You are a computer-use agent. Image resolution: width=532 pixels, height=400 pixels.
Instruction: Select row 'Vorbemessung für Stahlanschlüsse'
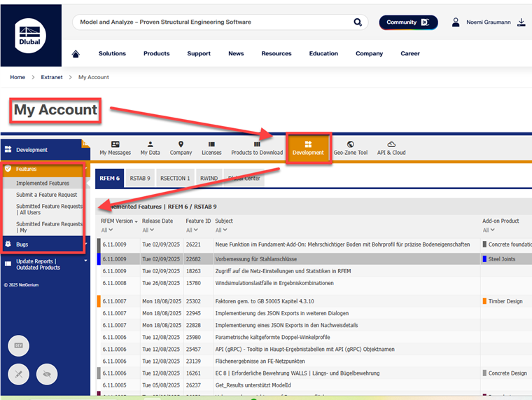[314, 259]
